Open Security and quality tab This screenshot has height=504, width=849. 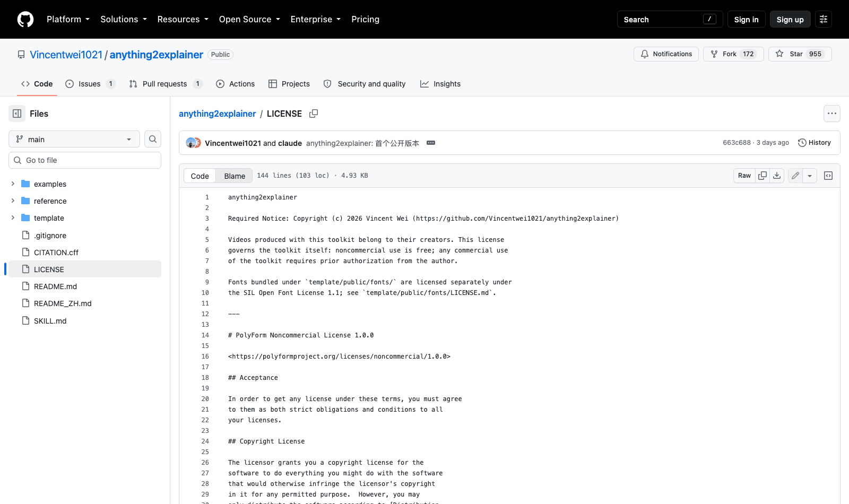(x=365, y=84)
